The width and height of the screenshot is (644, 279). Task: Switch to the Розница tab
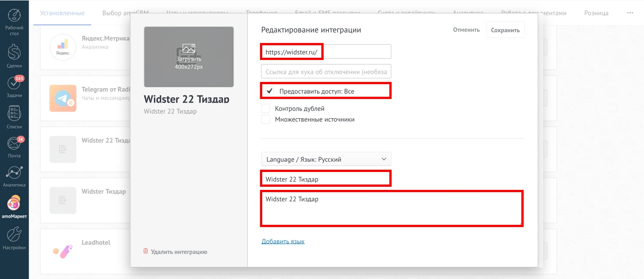[596, 13]
